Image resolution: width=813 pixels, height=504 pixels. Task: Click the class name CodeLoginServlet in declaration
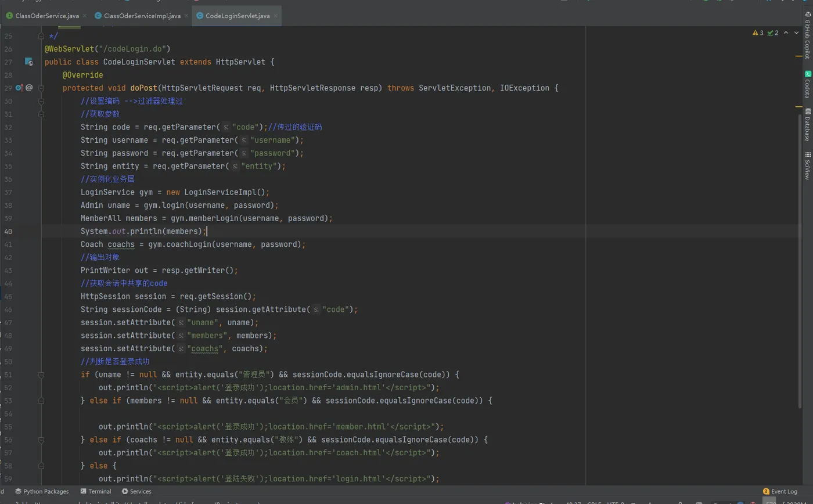tap(139, 62)
